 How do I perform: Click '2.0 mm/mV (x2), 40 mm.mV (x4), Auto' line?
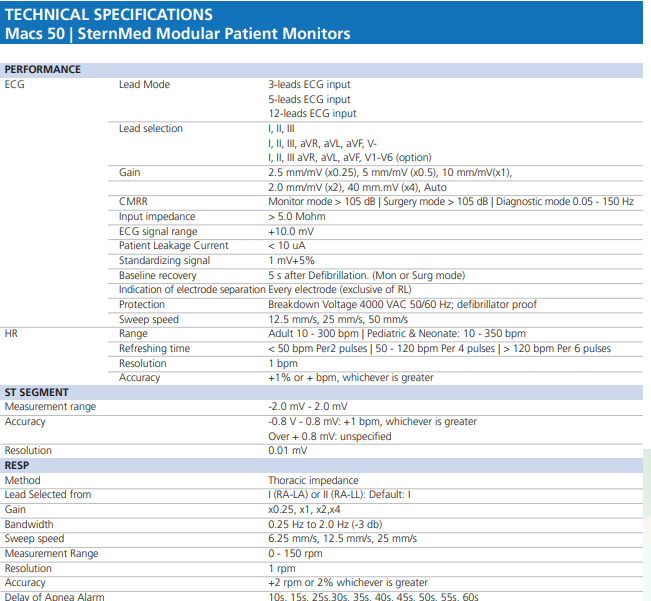pyautogui.click(x=357, y=188)
